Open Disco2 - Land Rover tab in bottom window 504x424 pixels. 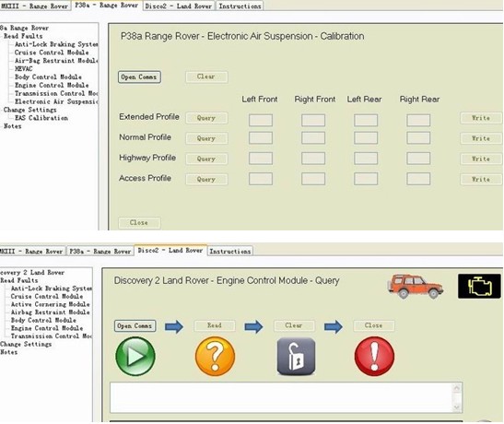tap(170, 250)
